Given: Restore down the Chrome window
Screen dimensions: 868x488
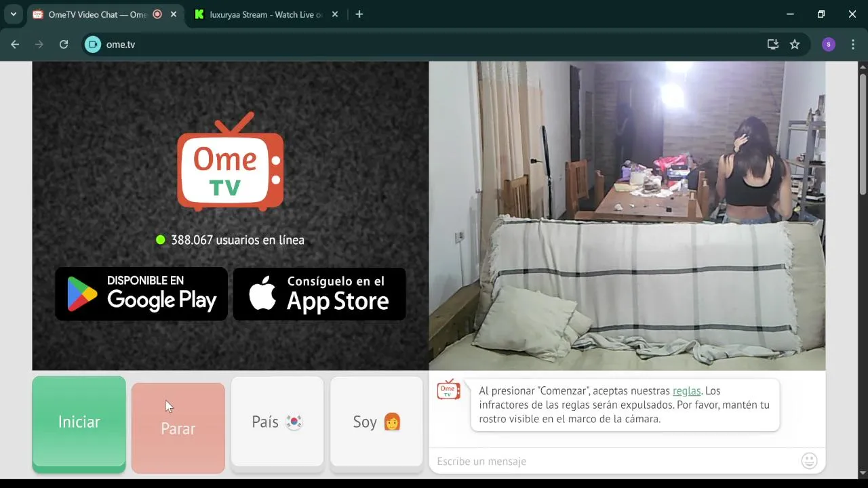Looking at the screenshot, I should pyautogui.click(x=821, y=14).
